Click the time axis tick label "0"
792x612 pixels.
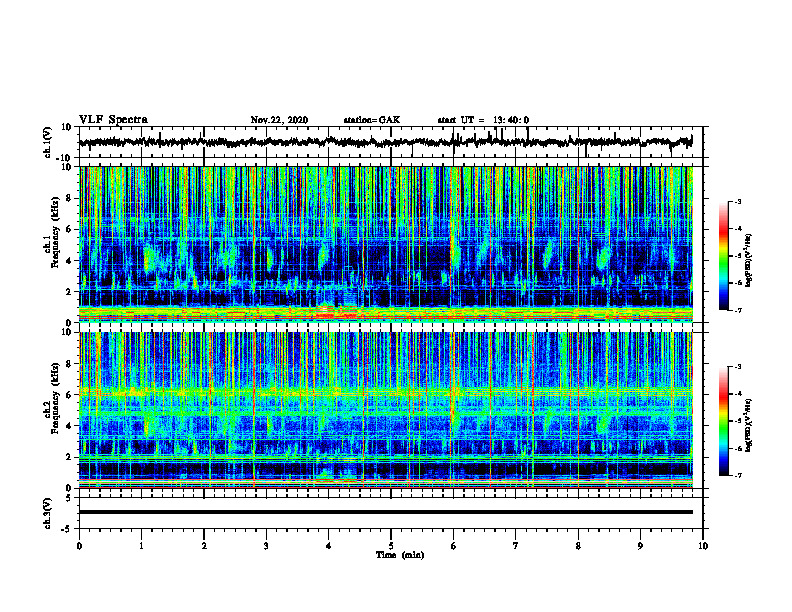79,546
